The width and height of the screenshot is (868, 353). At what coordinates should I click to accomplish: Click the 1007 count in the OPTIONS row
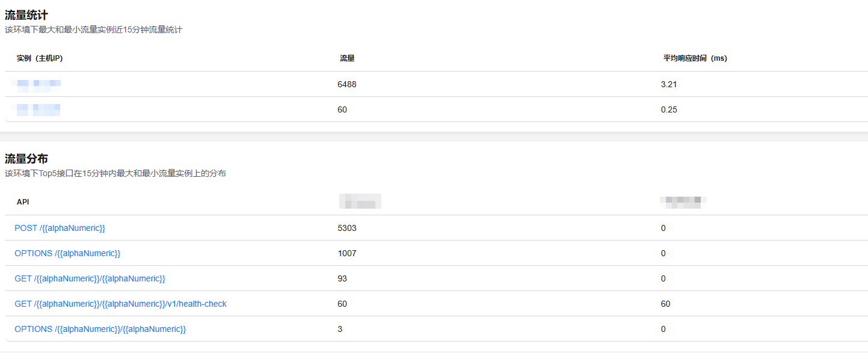click(347, 254)
